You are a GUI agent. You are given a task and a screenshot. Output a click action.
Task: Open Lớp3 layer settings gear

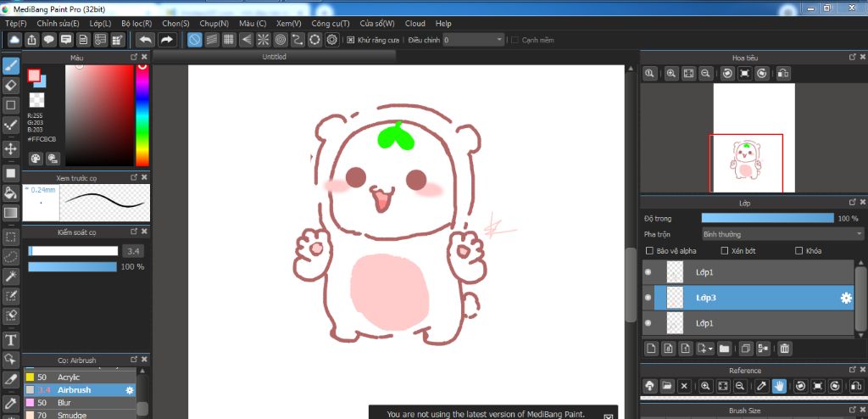pyautogui.click(x=846, y=299)
